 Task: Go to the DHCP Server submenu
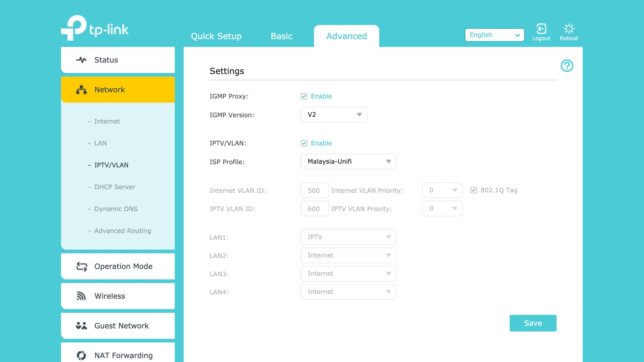114,187
